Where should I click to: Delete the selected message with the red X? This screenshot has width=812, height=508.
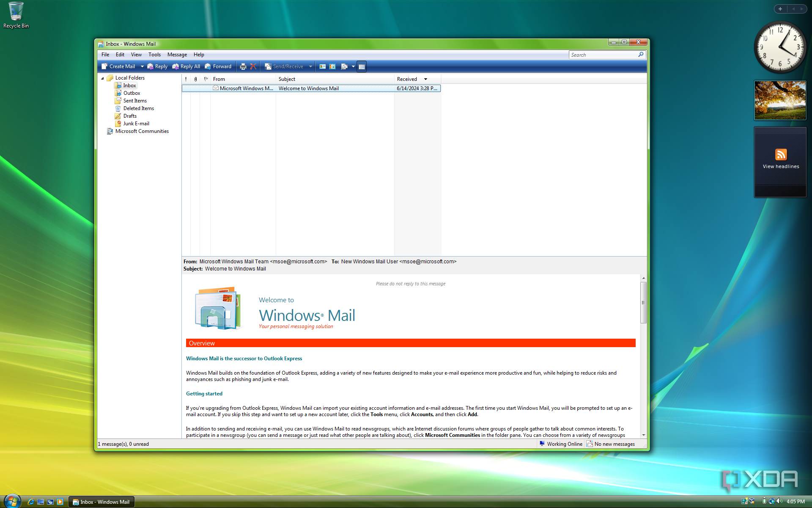click(253, 66)
